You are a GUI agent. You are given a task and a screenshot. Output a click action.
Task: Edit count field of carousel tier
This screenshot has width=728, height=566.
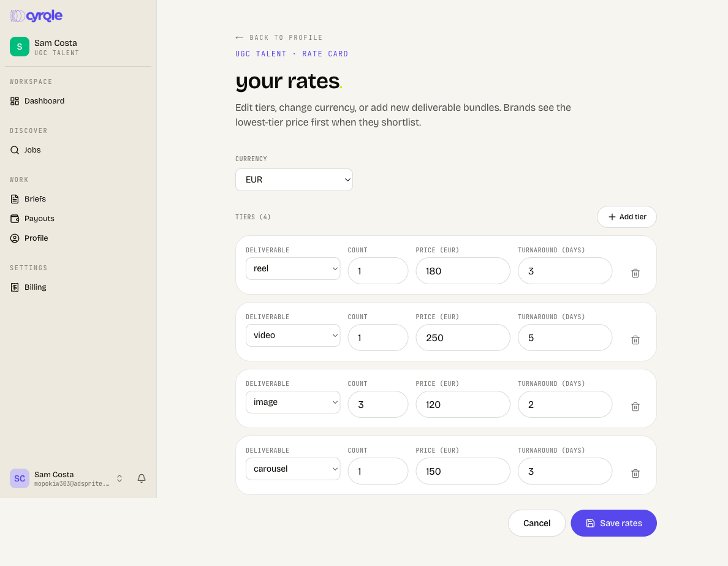[378, 471]
